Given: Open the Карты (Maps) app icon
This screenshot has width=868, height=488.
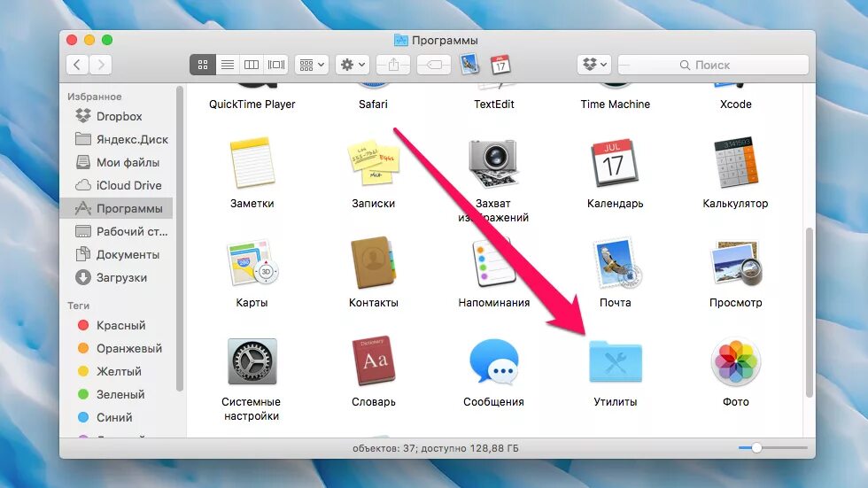Looking at the screenshot, I should (252, 262).
